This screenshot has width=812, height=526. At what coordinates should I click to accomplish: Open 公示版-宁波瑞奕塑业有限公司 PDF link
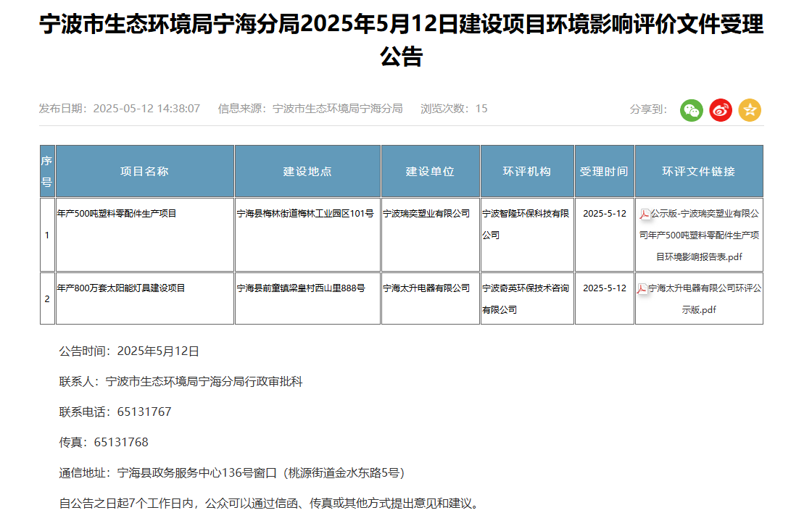(x=699, y=235)
